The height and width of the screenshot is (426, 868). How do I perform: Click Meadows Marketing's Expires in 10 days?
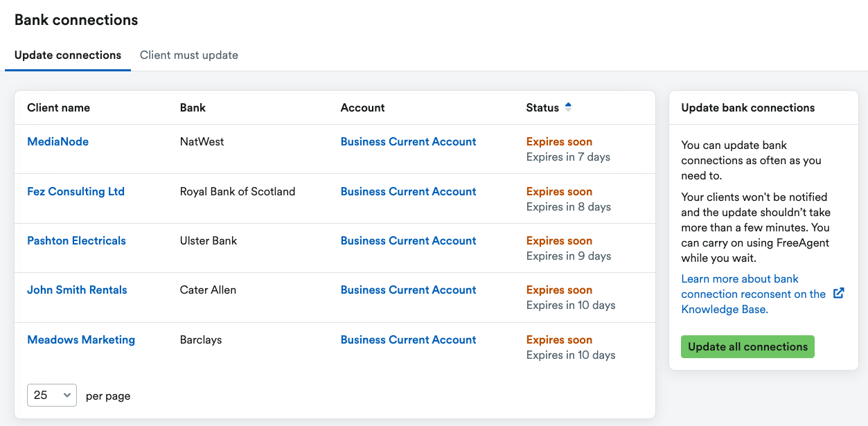571,355
